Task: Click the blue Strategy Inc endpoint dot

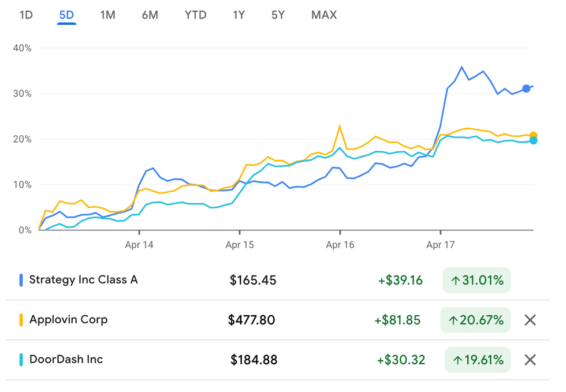Action: (x=526, y=88)
